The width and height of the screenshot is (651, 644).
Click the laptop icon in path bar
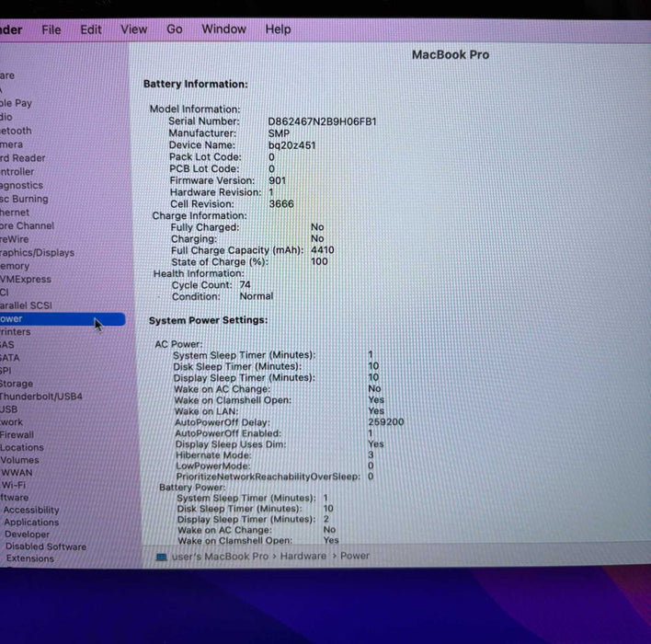pos(161,557)
